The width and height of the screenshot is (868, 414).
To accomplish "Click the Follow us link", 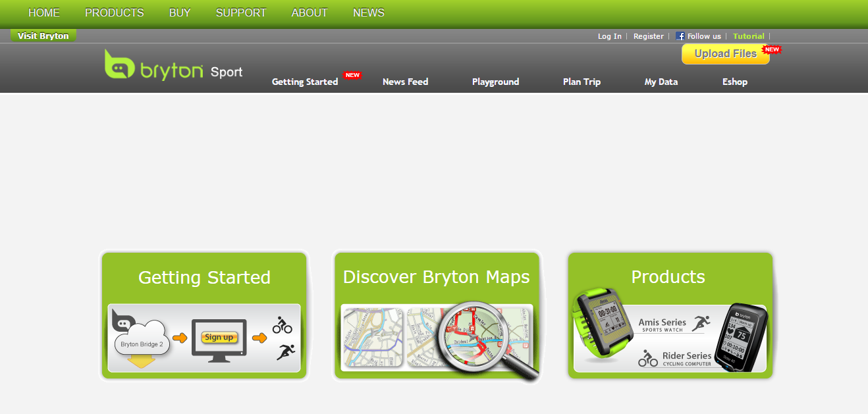I will (704, 36).
